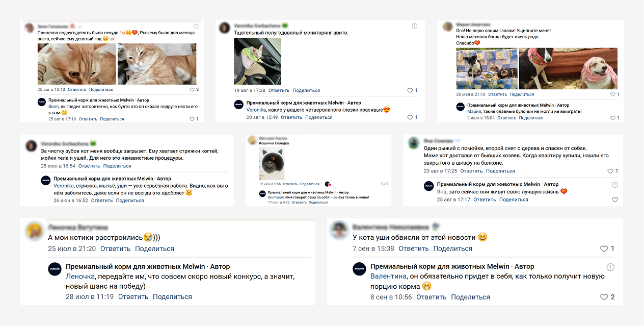Open the dog in pink scarf photo
644x326 pixels.
tap(568, 68)
